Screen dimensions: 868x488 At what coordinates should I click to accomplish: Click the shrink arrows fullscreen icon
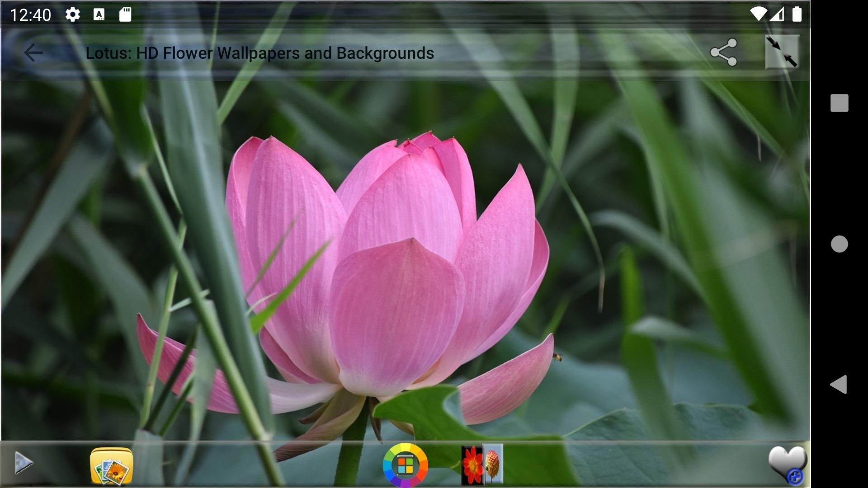click(782, 52)
